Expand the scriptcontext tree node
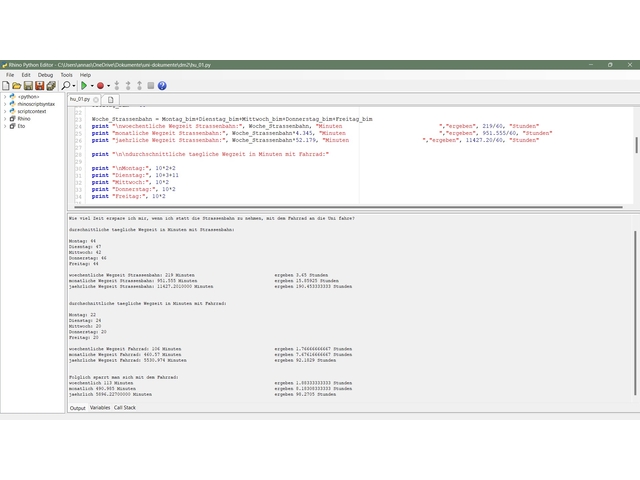The width and height of the screenshot is (640, 480). tap(5, 111)
